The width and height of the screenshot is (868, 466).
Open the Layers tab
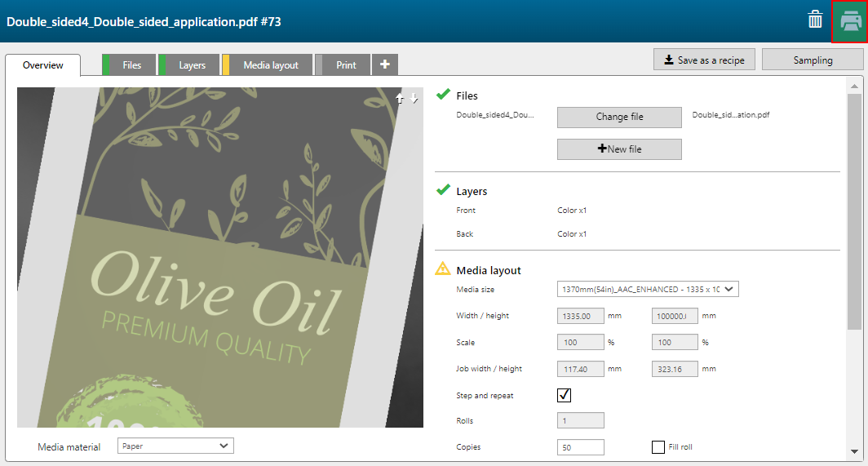click(x=192, y=65)
